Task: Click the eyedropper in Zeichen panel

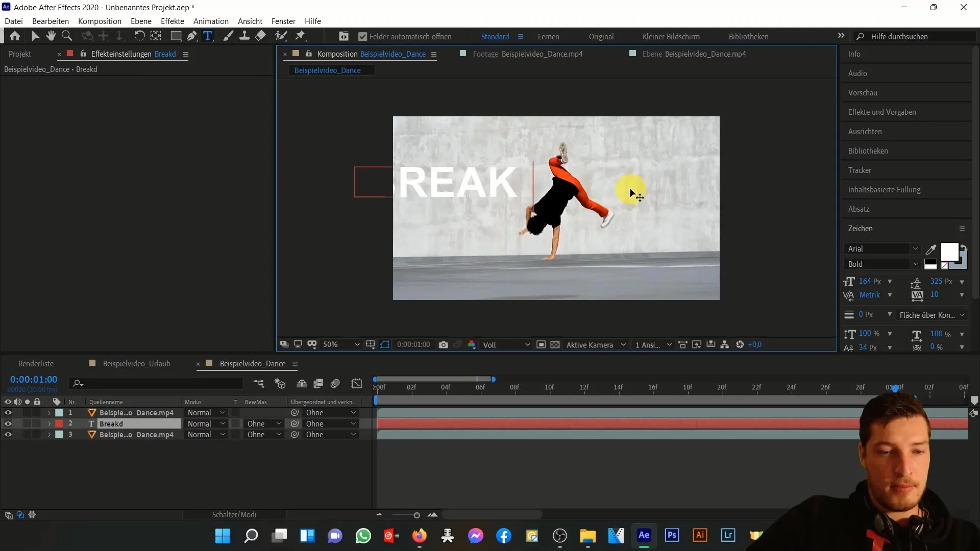Action: pos(930,249)
